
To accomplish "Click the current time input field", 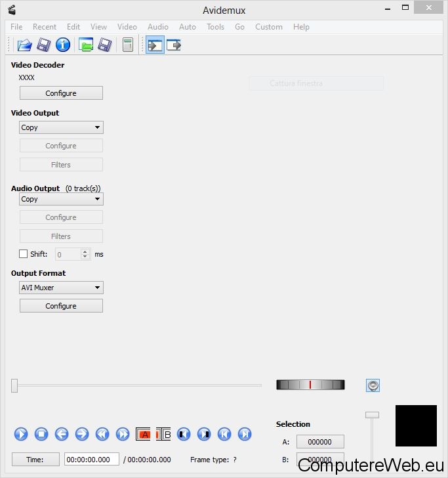I will tap(92, 460).
